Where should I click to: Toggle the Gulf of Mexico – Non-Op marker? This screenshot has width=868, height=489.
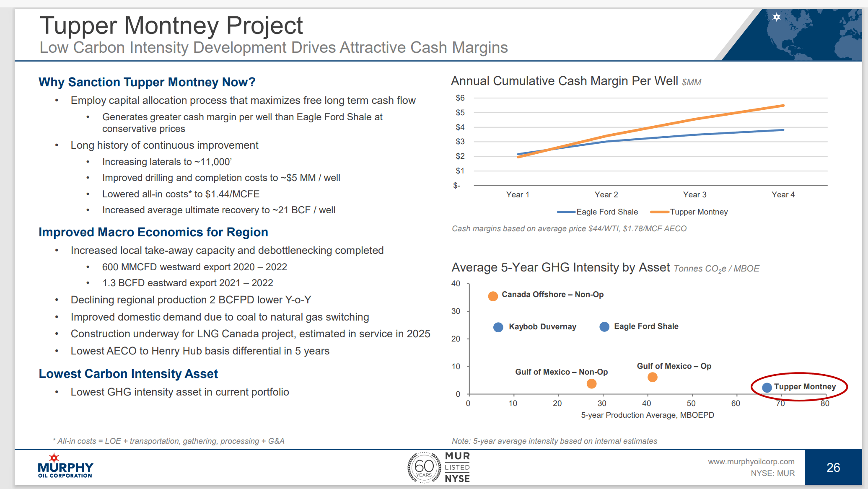(591, 383)
